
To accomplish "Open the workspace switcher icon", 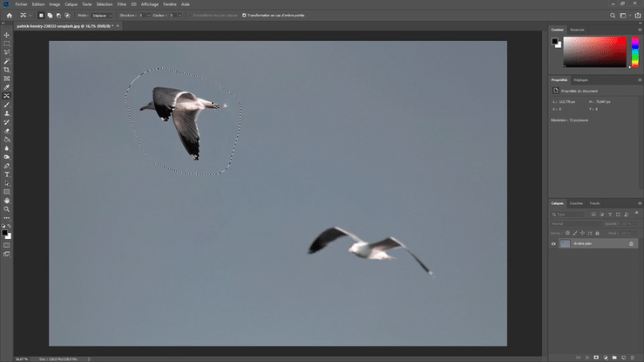I will pyautogui.click(x=623, y=15).
